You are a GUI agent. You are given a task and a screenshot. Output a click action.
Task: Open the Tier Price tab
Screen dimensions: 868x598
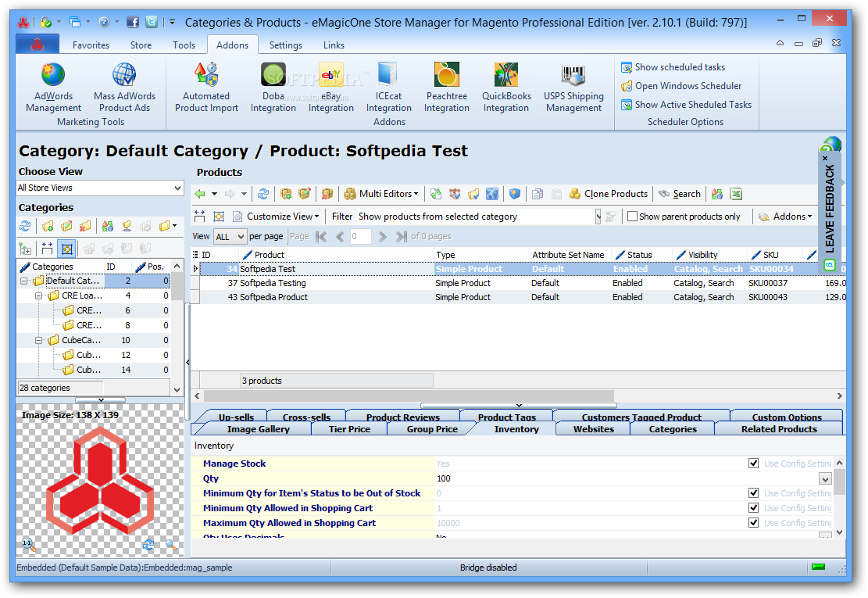pos(349,429)
